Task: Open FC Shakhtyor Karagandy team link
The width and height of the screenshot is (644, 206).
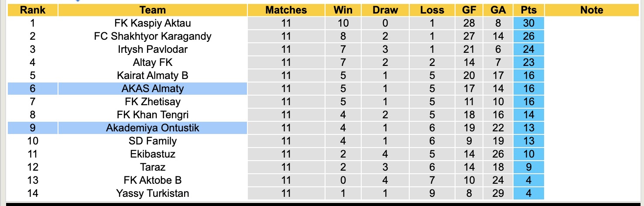Action: point(152,36)
